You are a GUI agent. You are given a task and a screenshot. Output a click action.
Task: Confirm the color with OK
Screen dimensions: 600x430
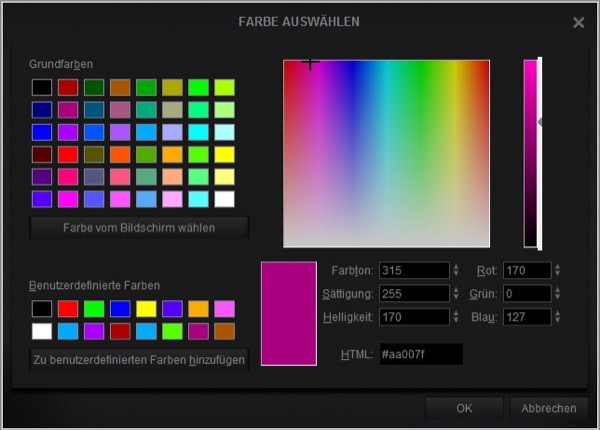pyautogui.click(x=464, y=408)
